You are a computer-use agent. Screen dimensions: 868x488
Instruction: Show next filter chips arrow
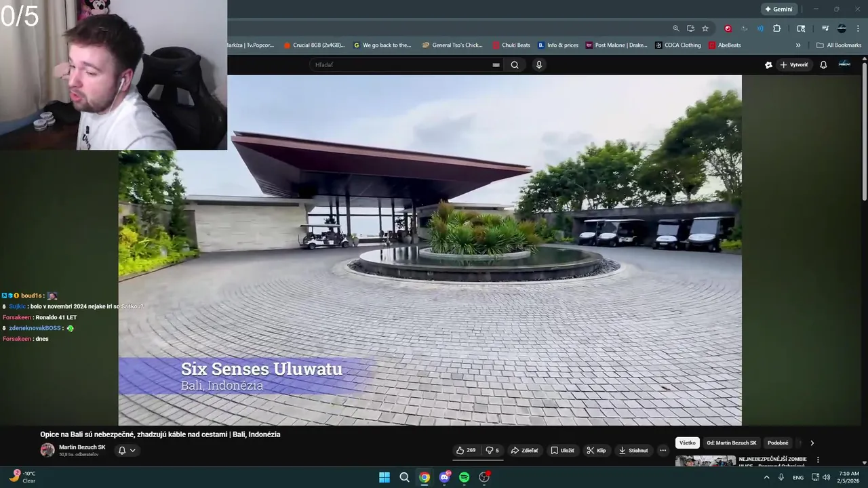click(812, 443)
